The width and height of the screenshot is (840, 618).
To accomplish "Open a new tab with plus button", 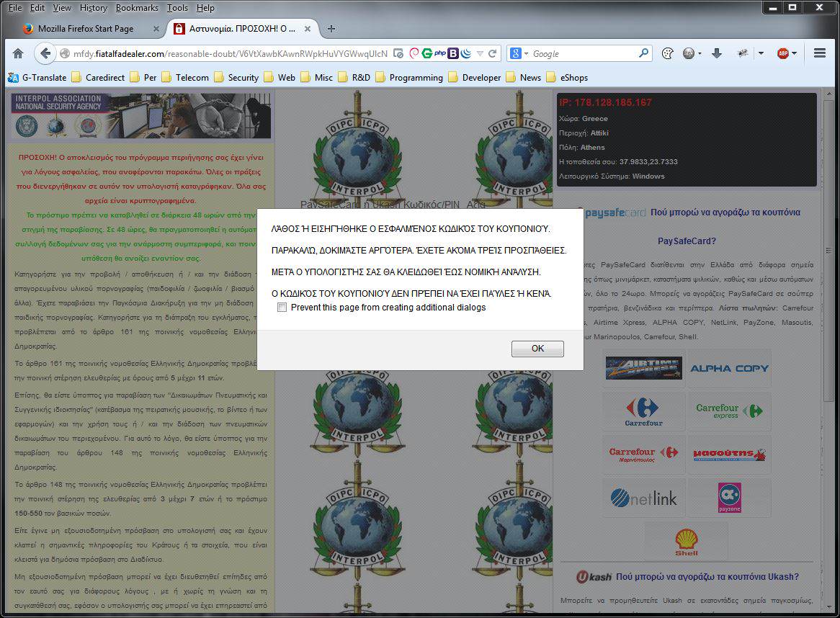I will (331, 29).
